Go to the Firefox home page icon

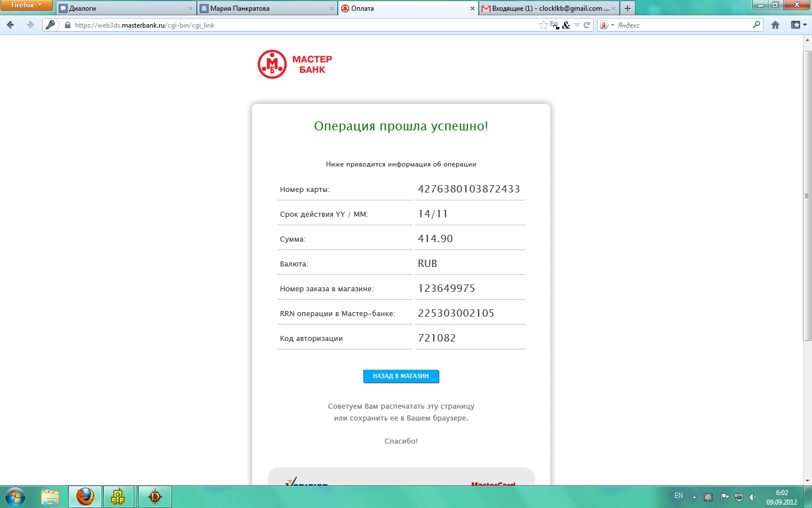775,25
